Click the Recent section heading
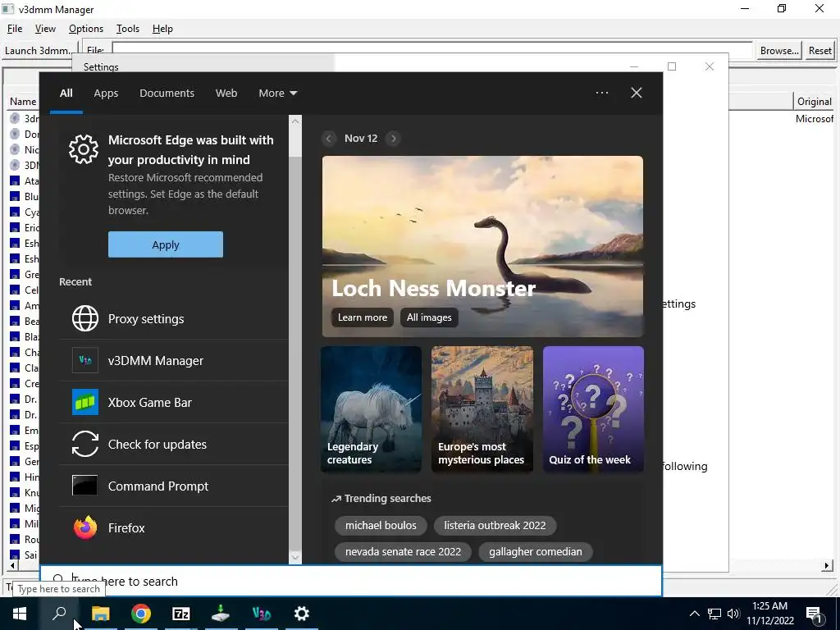 [x=75, y=282]
